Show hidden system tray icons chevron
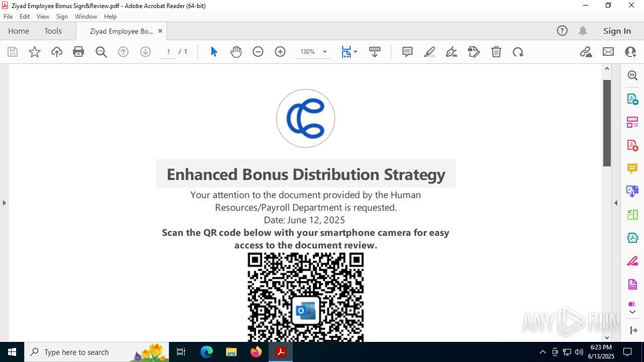Screen dimensions: 644x362 click(542, 352)
